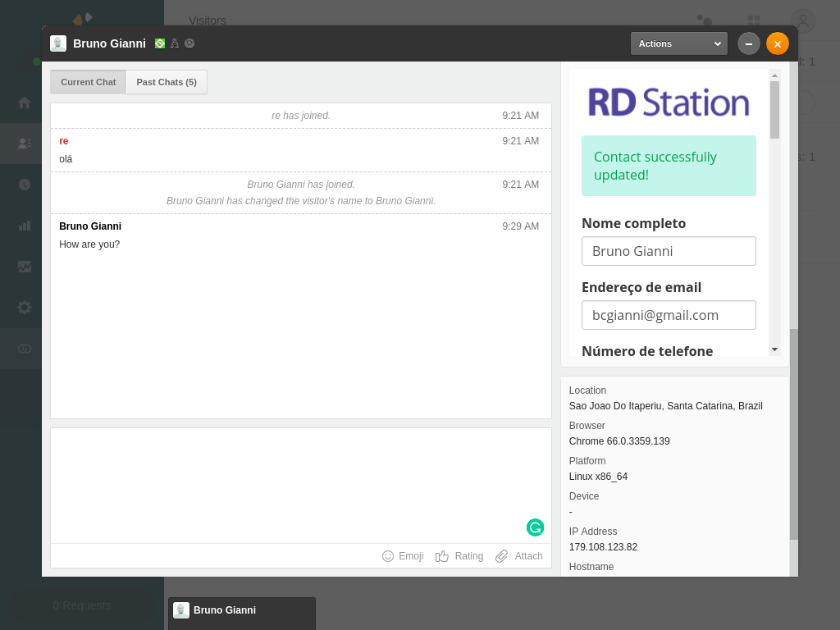The height and width of the screenshot is (630, 840).
Task: Click the RD Station panel scrollbar thumb
Action: [774, 109]
